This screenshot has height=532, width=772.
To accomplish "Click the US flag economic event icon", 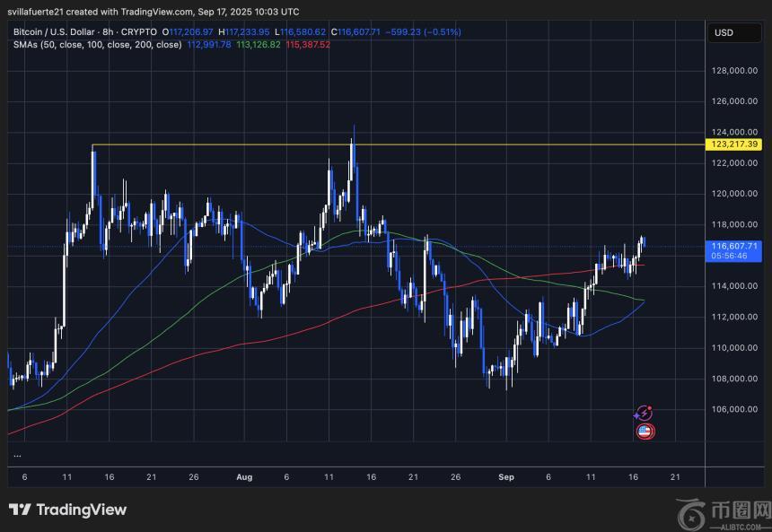I will click(644, 431).
